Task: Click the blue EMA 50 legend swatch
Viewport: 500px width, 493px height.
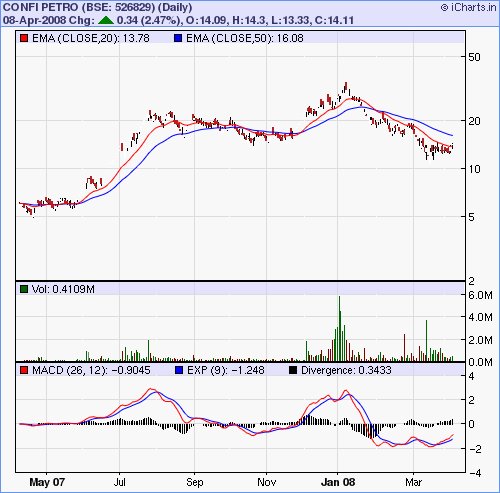Action: 178,38
